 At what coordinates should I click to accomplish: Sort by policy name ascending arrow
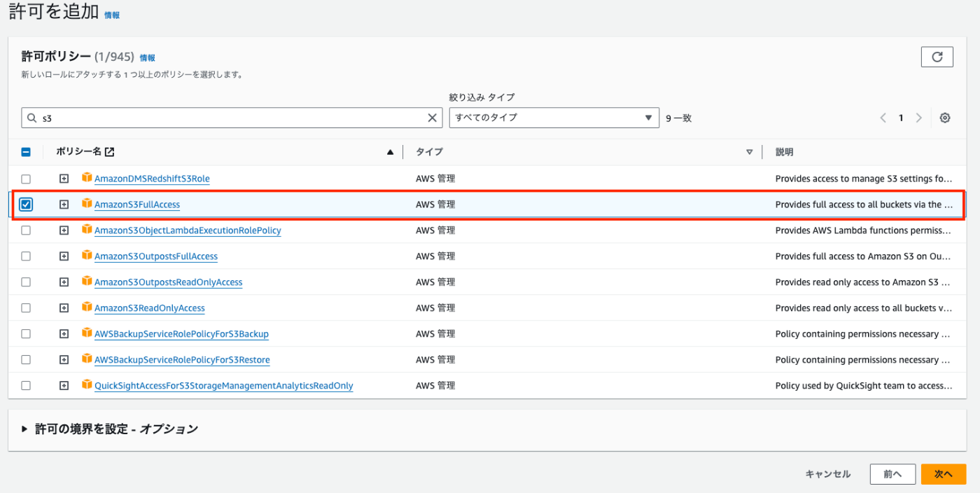pos(390,152)
